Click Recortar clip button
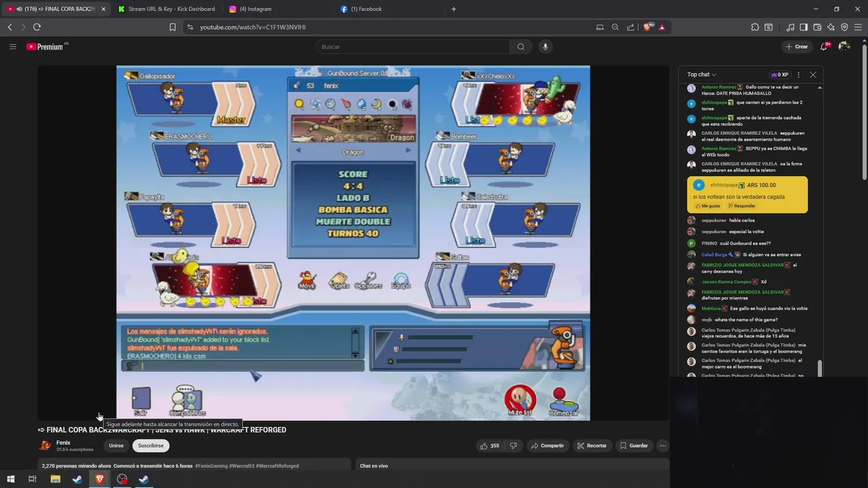 point(592,445)
